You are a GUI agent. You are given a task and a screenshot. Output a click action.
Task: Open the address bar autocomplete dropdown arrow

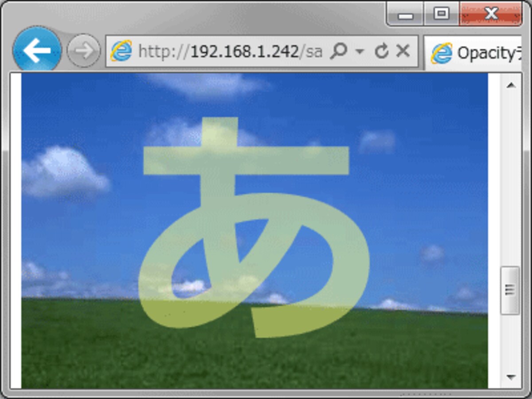[360, 52]
